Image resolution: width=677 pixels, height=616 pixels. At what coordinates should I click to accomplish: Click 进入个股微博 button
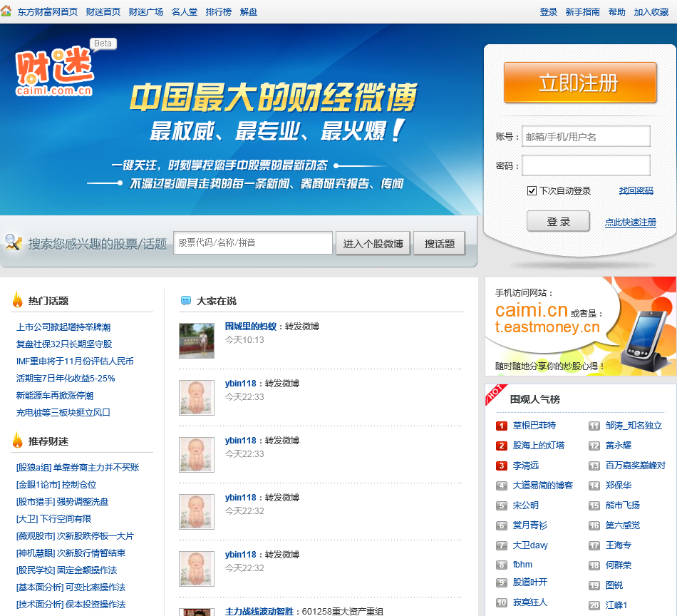[x=373, y=243]
